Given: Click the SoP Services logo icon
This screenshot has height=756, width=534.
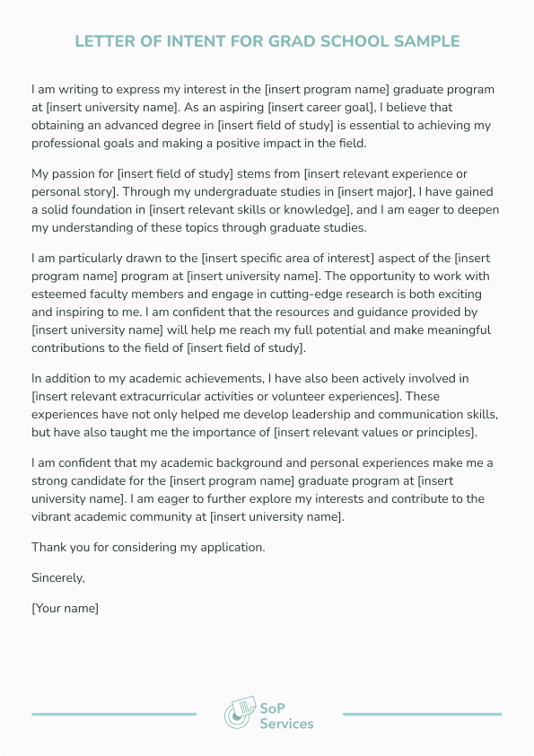Looking at the screenshot, I should pos(240,713).
